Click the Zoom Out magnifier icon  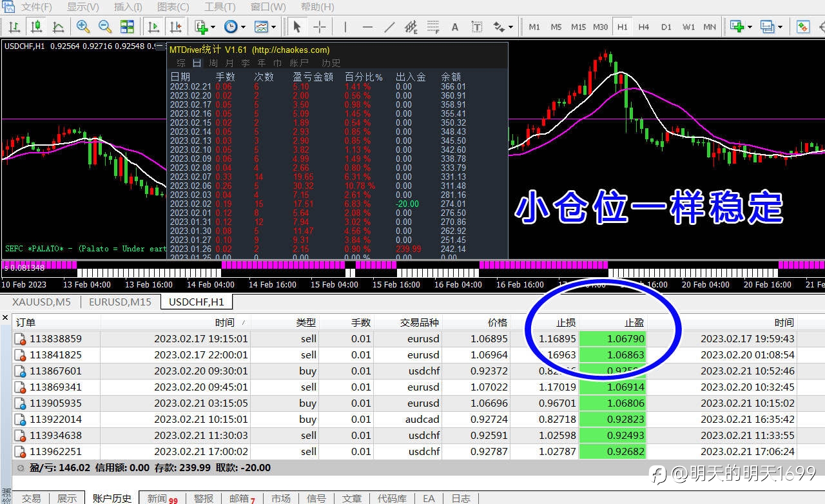point(104,26)
